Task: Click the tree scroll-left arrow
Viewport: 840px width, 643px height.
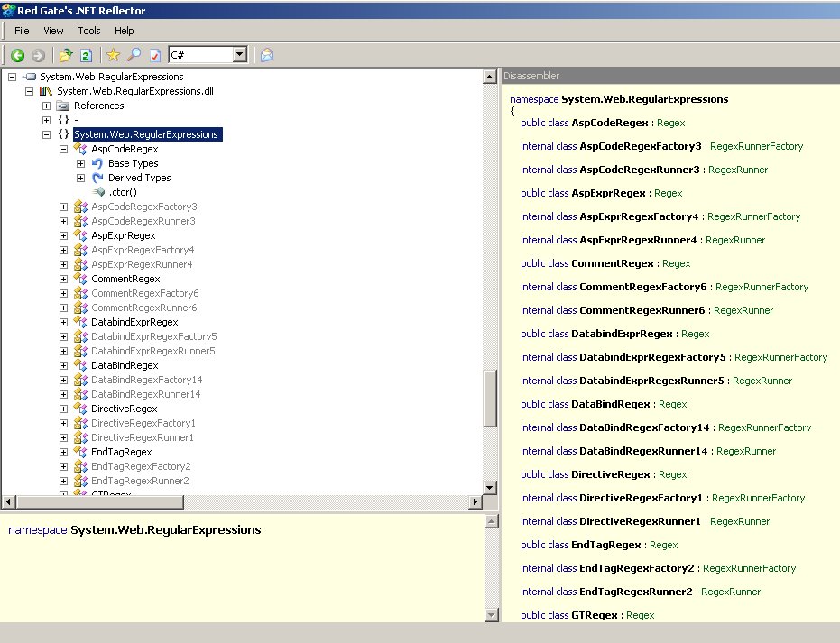Action: pyautogui.click(x=9, y=502)
